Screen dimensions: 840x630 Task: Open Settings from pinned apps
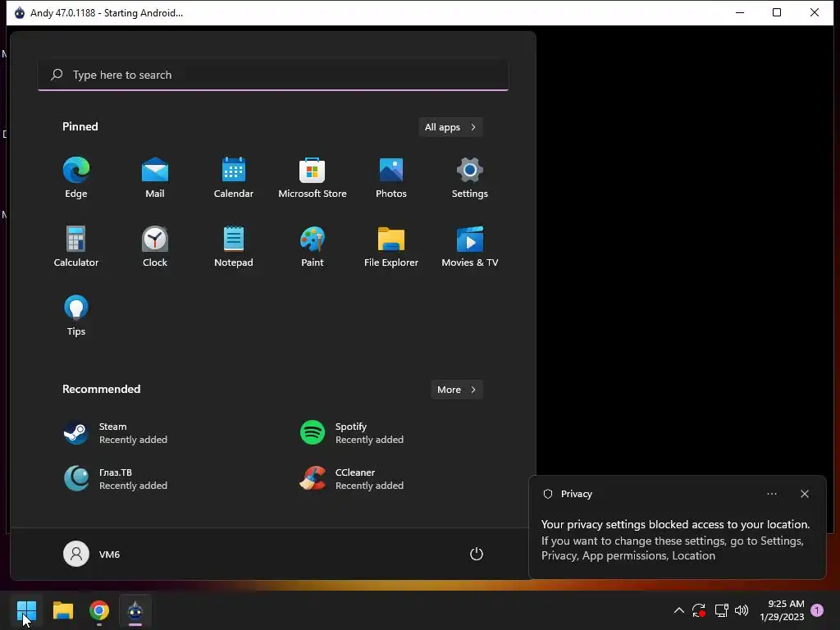pos(470,178)
